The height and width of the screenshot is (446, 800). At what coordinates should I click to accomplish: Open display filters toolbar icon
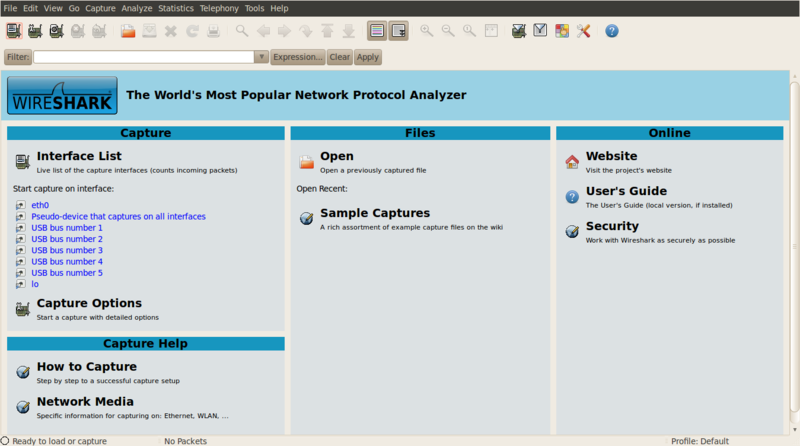click(x=540, y=31)
